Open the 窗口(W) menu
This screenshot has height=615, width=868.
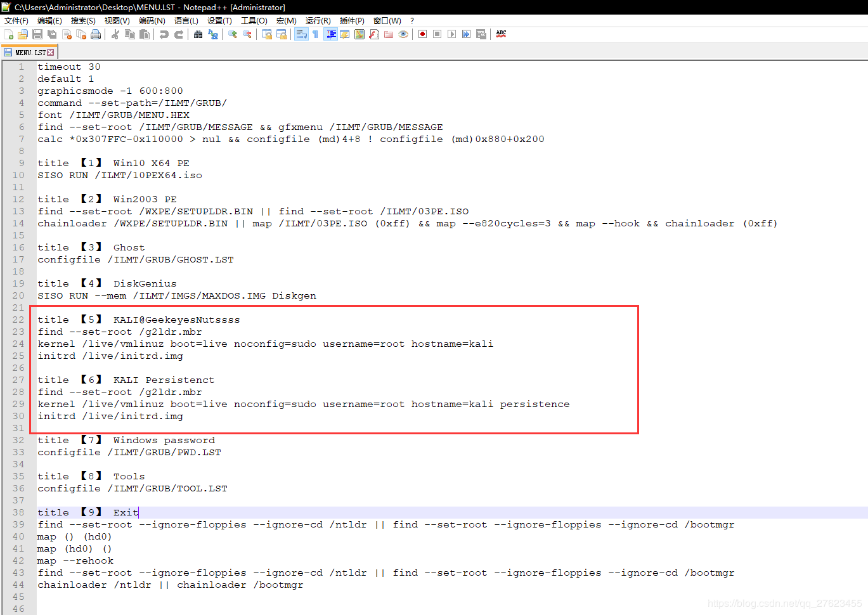pyautogui.click(x=387, y=21)
